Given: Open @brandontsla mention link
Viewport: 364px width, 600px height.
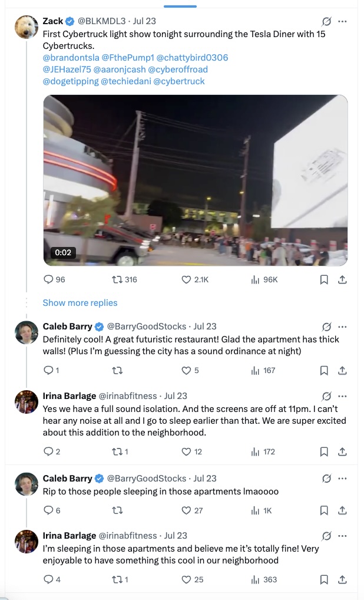Looking at the screenshot, I should click(x=71, y=58).
